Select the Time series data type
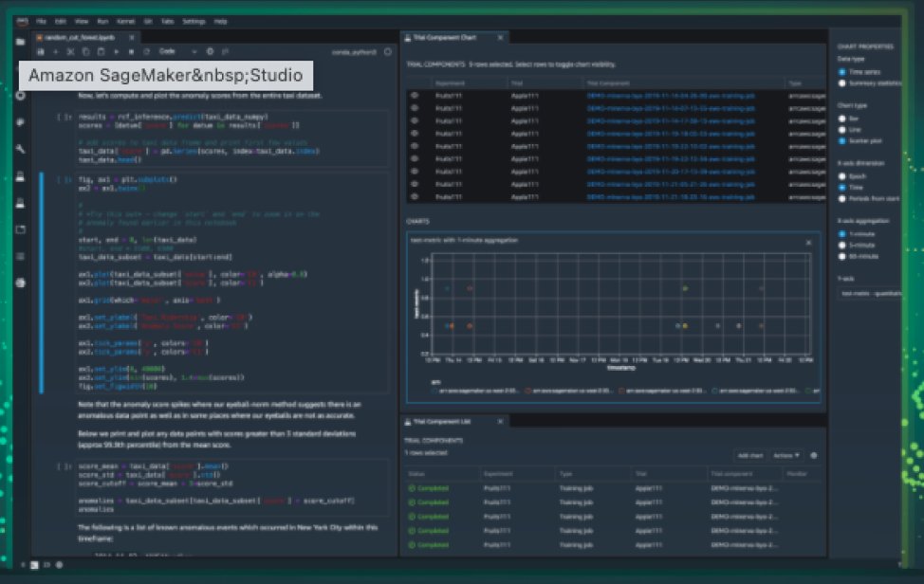The image size is (924, 584). tap(842, 72)
